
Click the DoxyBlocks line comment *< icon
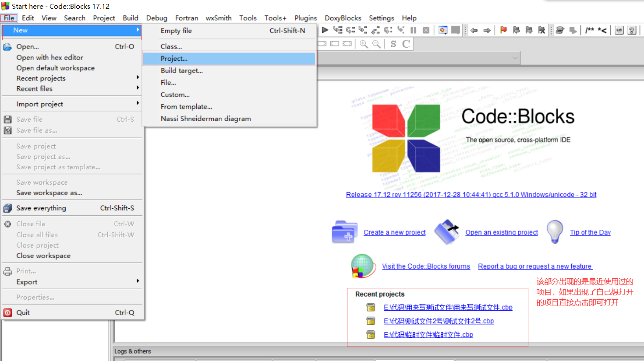(602, 30)
